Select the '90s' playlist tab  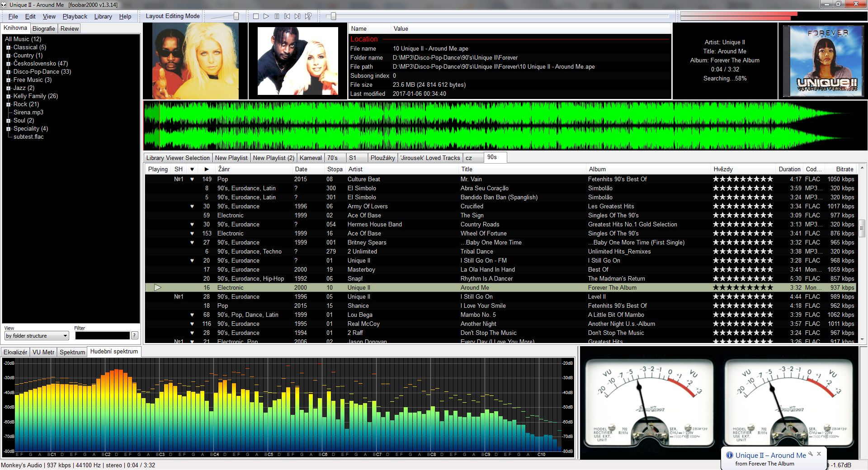pyautogui.click(x=493, y=158)
